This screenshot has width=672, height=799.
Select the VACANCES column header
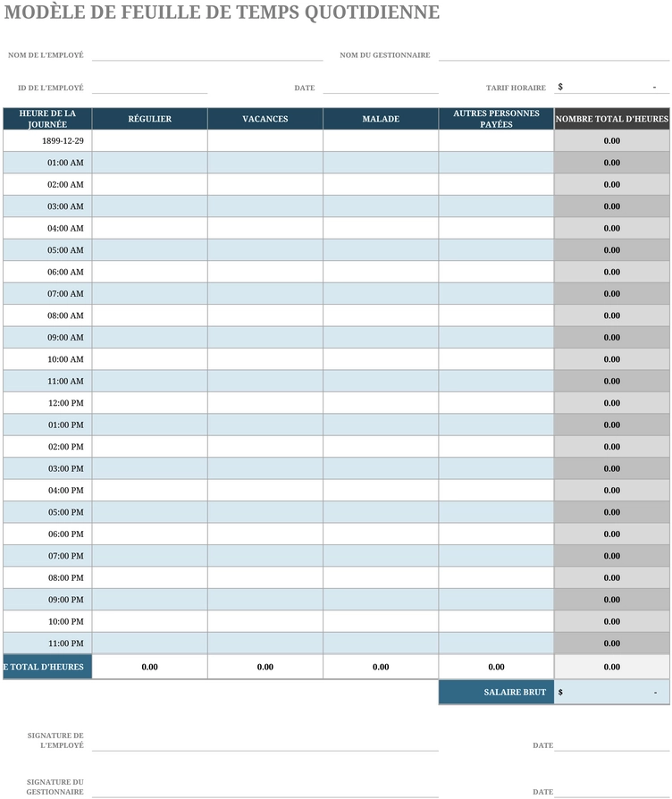pyautogui.click(x=265, y=119)
